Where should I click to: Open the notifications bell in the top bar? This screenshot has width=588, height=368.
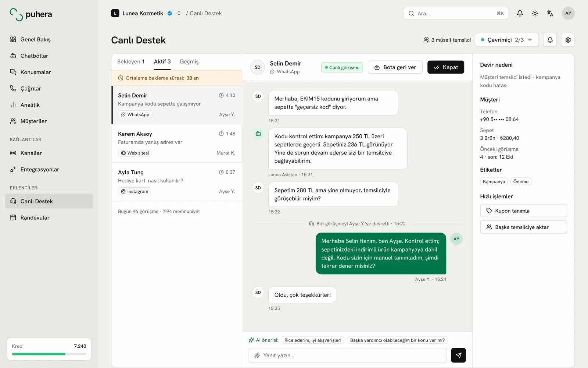click(520, 13)
